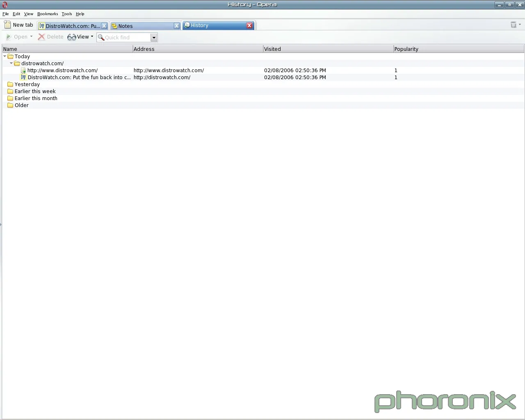Close the History tab

click(249, 25)
